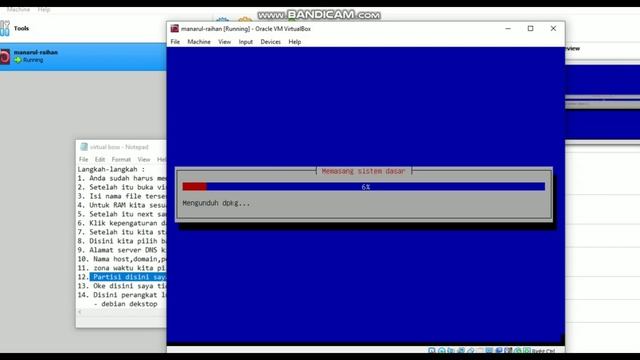The image size is (640, 360).
Task: Click the network adapter status bar icon
Action: pos(461,351)
